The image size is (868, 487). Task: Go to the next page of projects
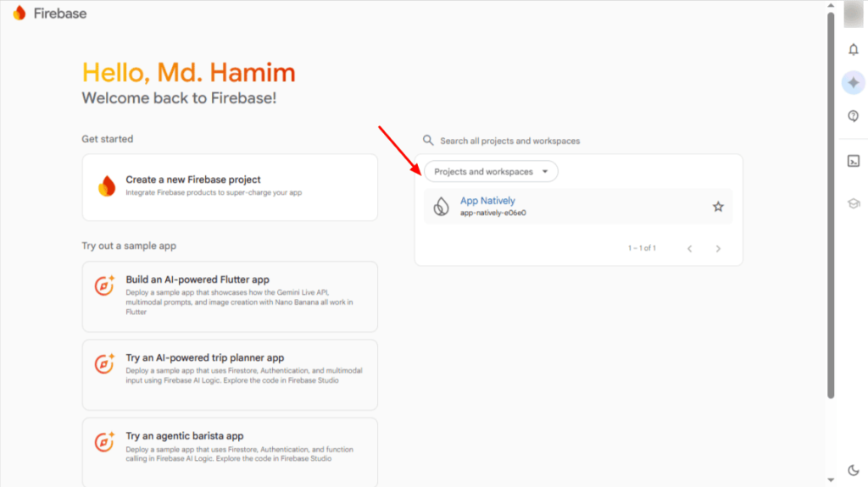pos(718,248)
